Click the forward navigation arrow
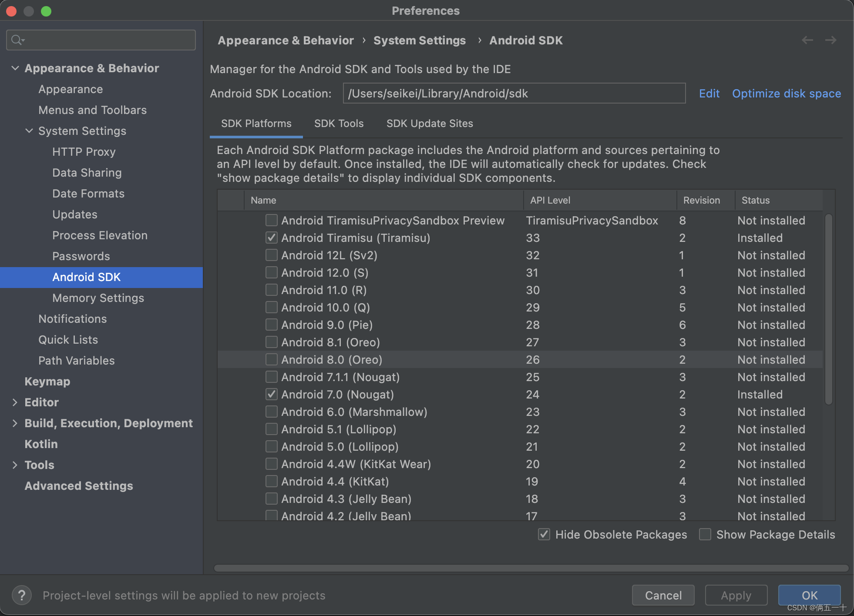The image size is (854, 616). click(831, 40)
